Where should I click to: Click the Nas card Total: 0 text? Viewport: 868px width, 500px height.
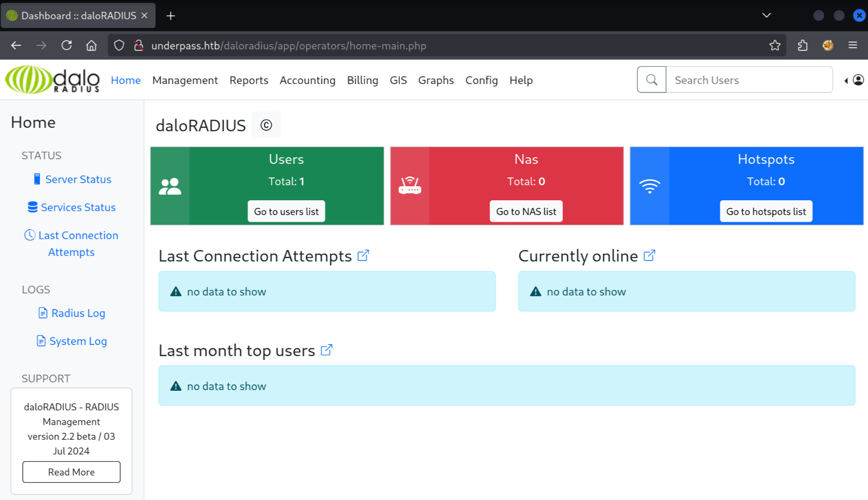tap(526, 182)
